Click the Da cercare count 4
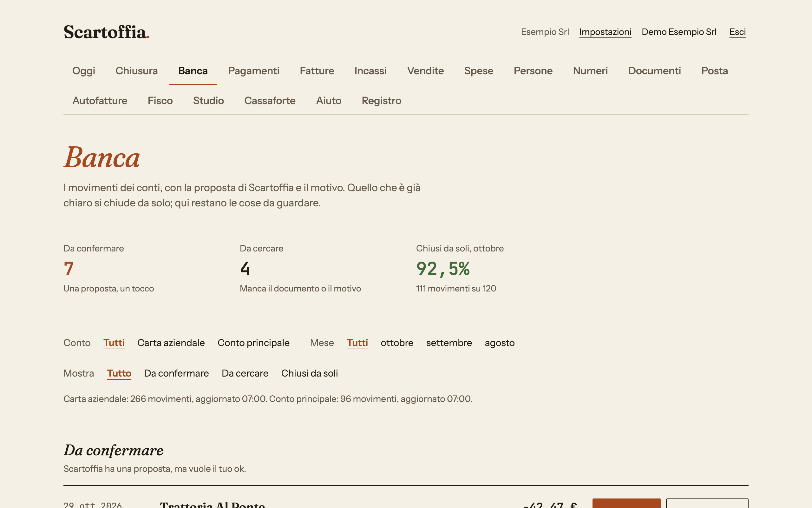The image size is (812, 508). (245, 269)
